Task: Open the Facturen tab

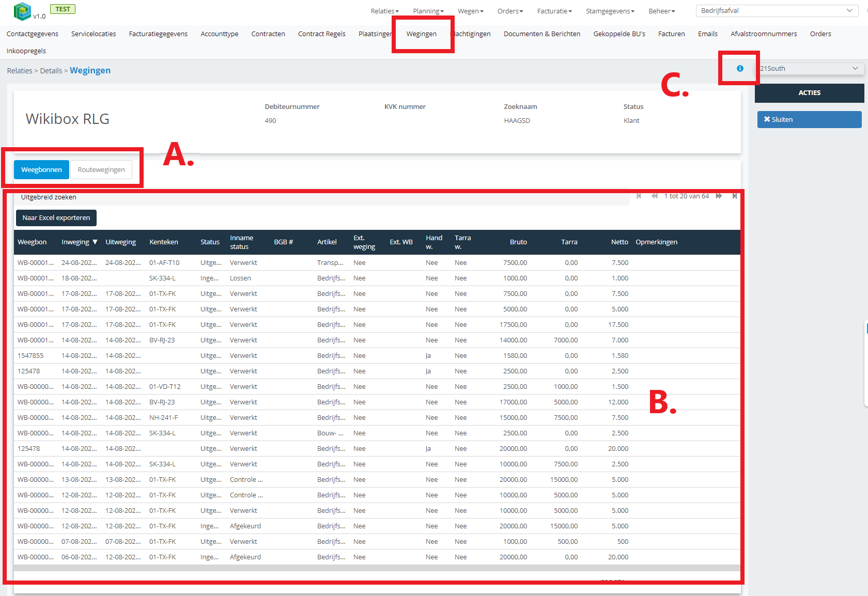Action: (x=672, y=34)
